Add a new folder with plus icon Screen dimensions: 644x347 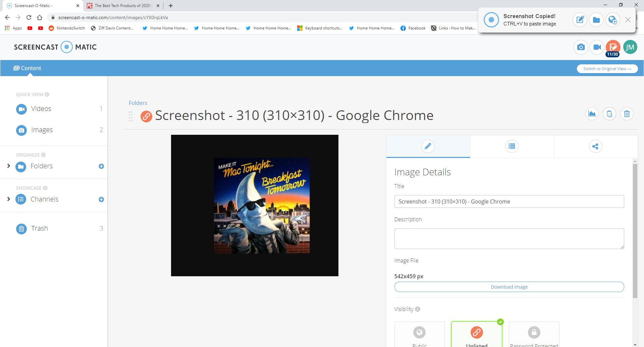(101, 166)
